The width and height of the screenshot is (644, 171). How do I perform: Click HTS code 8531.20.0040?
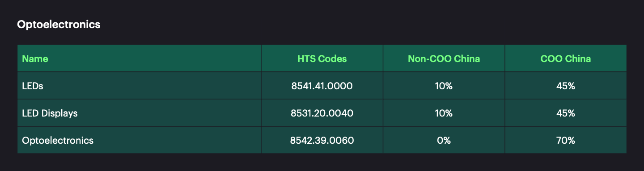tap(322, 113)
